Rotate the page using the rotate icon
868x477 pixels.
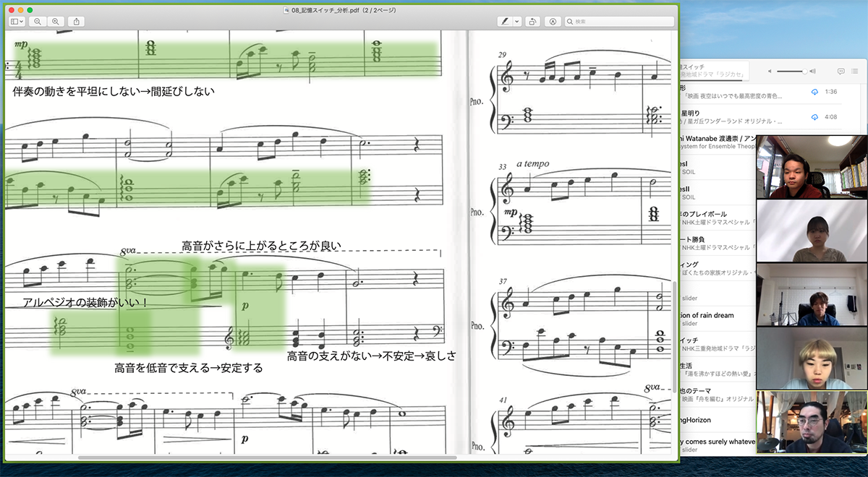(x=532, y=22)
